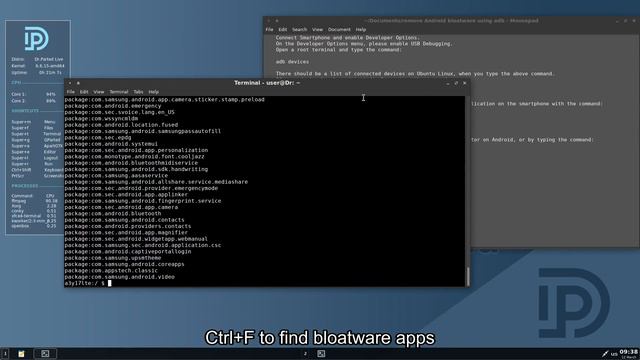The height and width of the screenshot is (360, 640).
Task: Click line package:com.sec.android.app.applinker
Action: tap(126, 195)
